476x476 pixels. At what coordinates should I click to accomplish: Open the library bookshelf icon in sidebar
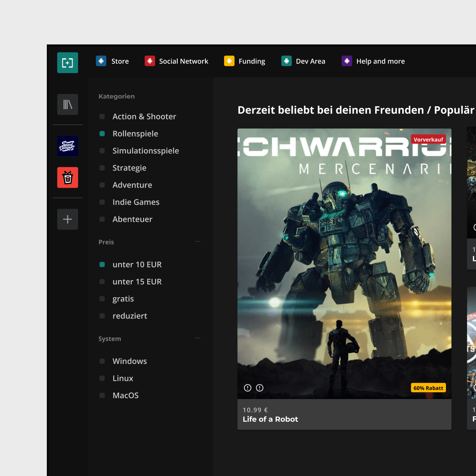(x=67, y=104)
